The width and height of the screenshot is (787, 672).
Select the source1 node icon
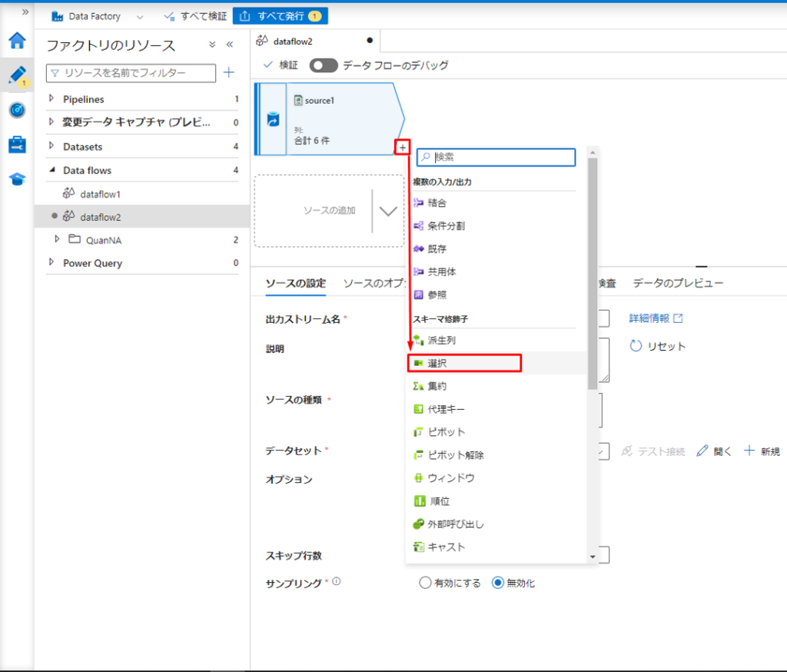pyautogui.click(x=273, y=119)
